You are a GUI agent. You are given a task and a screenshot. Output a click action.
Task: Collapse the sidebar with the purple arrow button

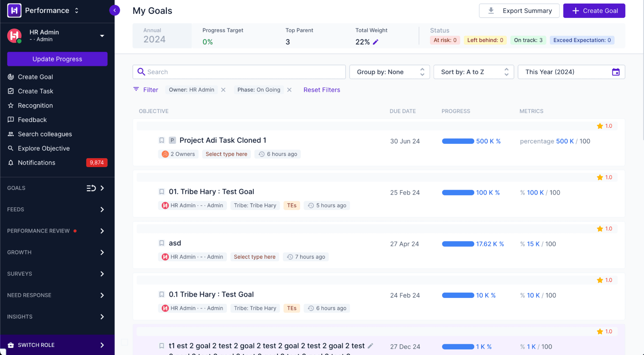pos(115,10)
